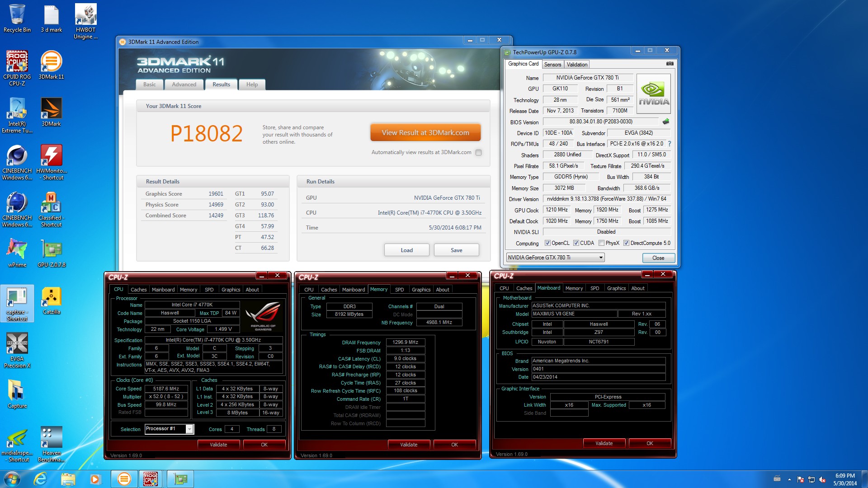The height and width of the screenshot is (488, 868).
Task: Click Validate in the CPU-Z CPU window
Action: pos(218,445)
